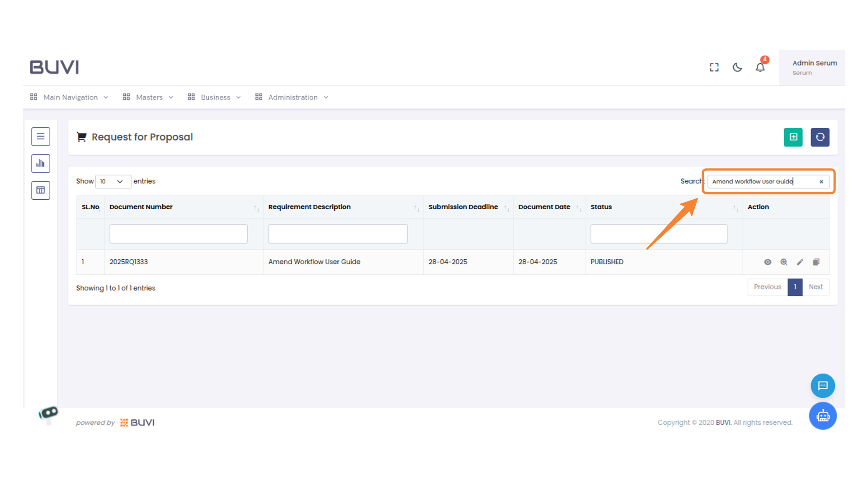Open the bar chart panel in the sidebar

pos(41,163)
